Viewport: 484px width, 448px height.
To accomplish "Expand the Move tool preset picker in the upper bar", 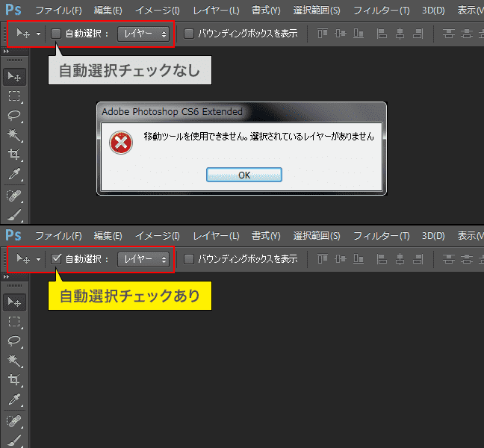I will pos(38,34).
